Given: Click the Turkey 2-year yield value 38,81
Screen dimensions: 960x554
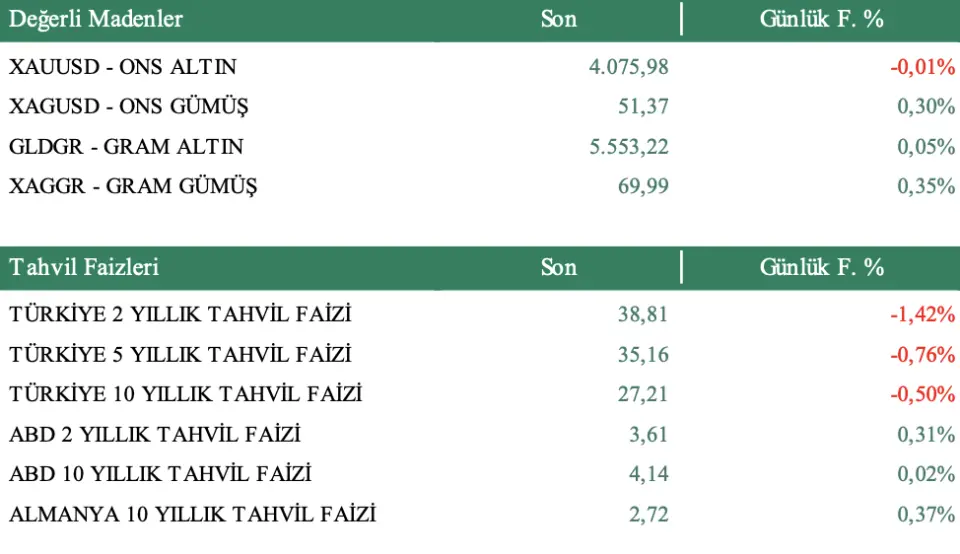Looking at the screenshot, I should (642, 314).
